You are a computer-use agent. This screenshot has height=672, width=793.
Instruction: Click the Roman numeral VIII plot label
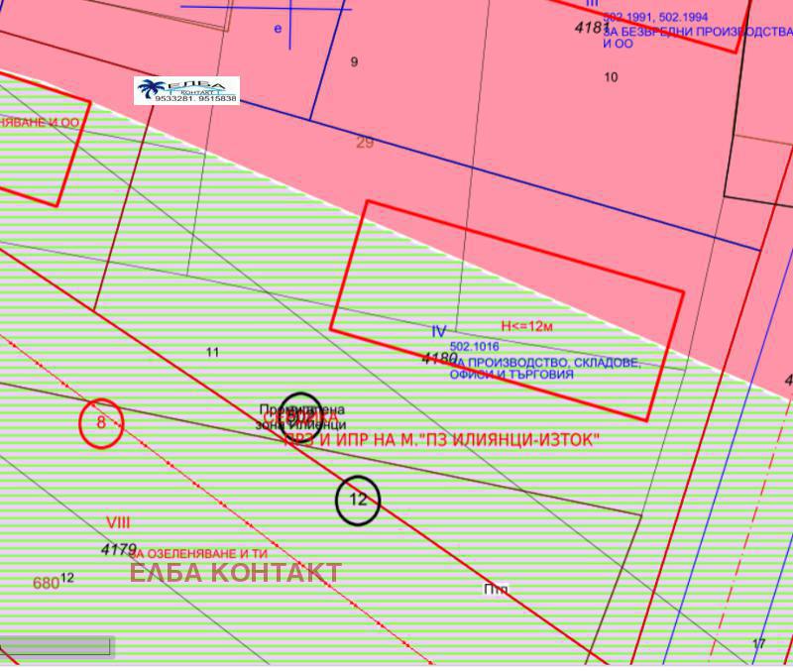[x=118, y=522]
